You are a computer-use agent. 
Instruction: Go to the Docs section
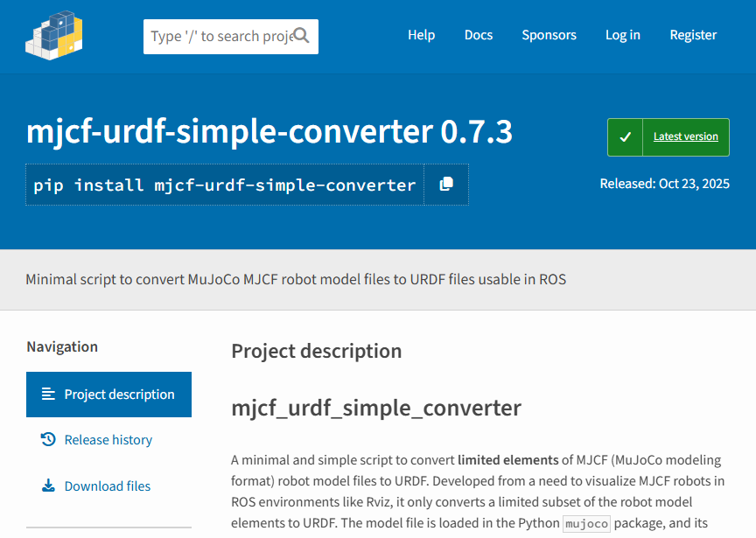(x=478, y=35)
